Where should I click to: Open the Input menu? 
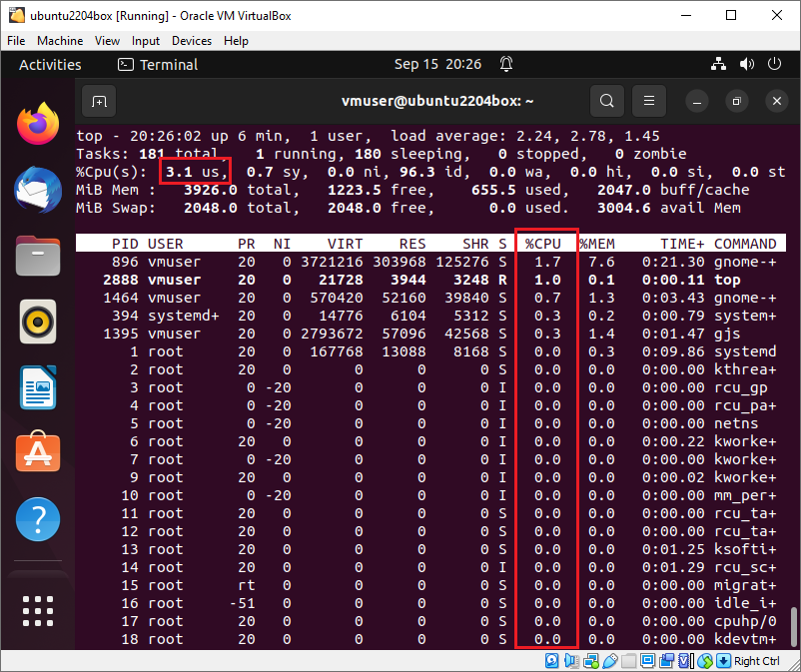(x=146, y=41)
